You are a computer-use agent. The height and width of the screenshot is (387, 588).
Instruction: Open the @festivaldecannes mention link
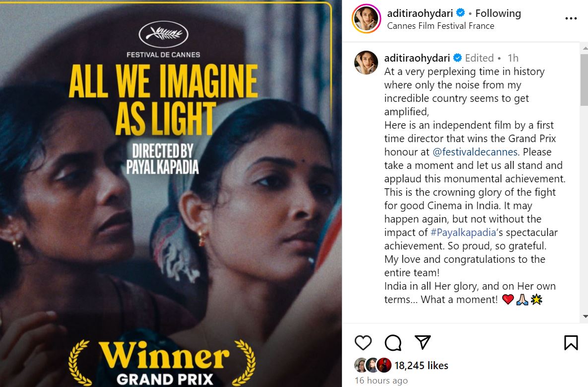tap(475, 152)
